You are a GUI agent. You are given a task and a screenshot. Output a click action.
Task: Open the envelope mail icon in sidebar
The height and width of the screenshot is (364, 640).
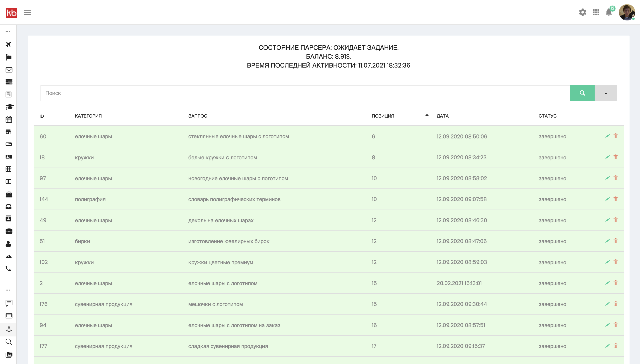pos(9,70)
